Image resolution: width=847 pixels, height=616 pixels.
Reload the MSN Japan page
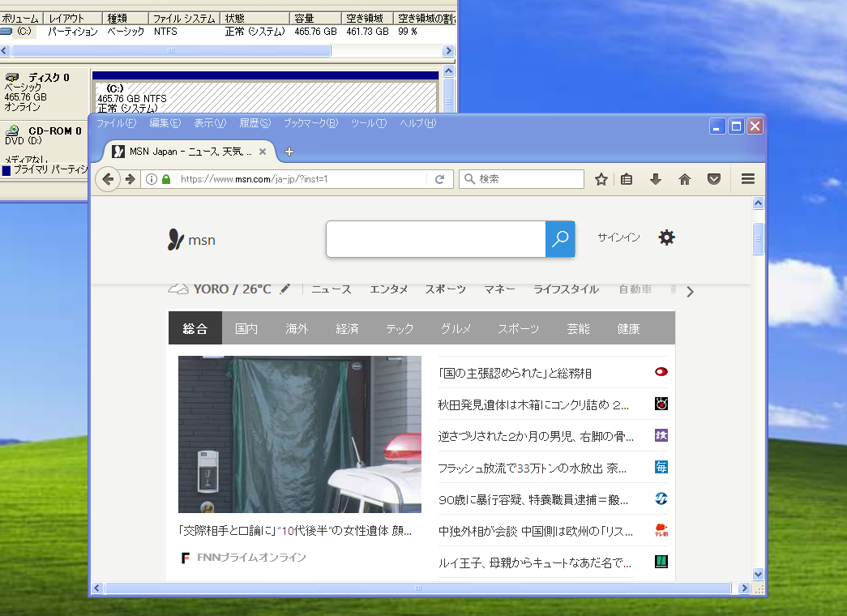click(x=440, y=178)
